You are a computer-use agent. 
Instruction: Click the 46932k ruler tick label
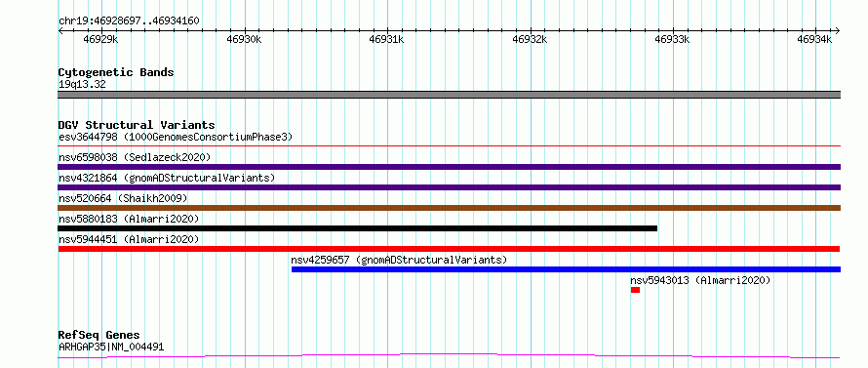pyautogui.click(x=530, y=39)
